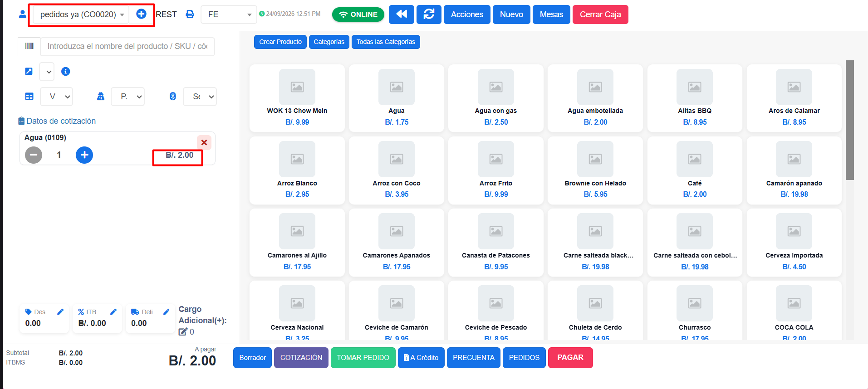Click the refresh sync button
Viewport: 868px width, 389px height.
429,15
